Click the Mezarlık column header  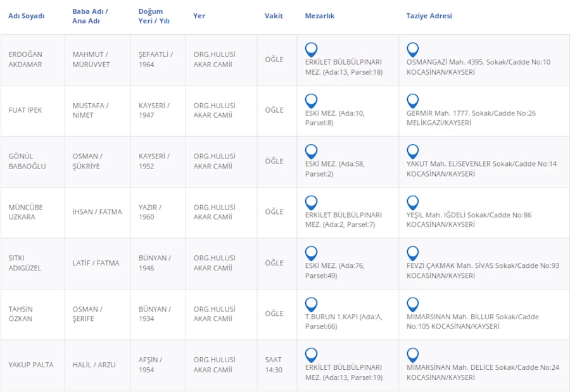(319, 16)
